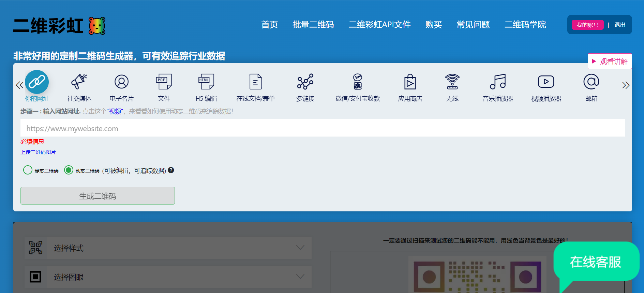Image resolution: width=644 pixels, height=293 pixels.
Task: Open 二维彩虹API文件 menu item
Action: pos(379,25)
